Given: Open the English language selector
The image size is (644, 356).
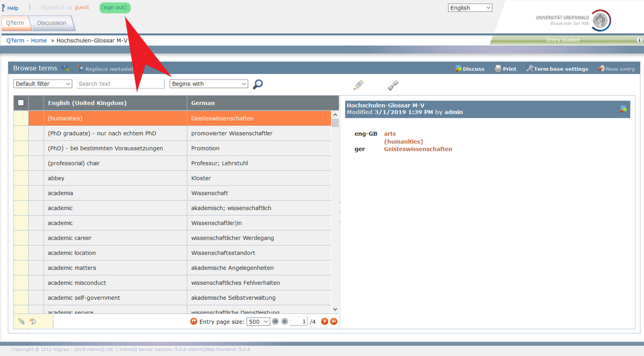Looking at the screenshot, I should point(470,8).
